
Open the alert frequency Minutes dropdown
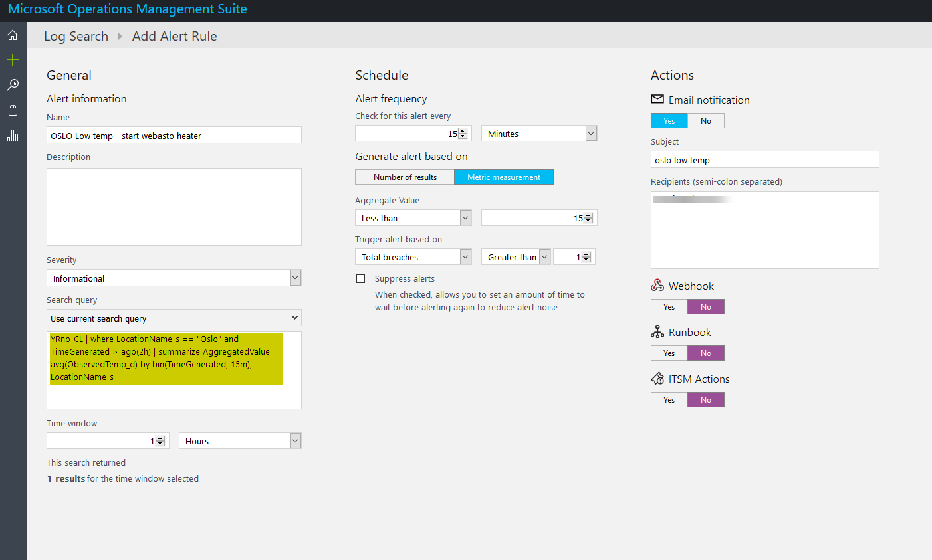coord(539,134)
